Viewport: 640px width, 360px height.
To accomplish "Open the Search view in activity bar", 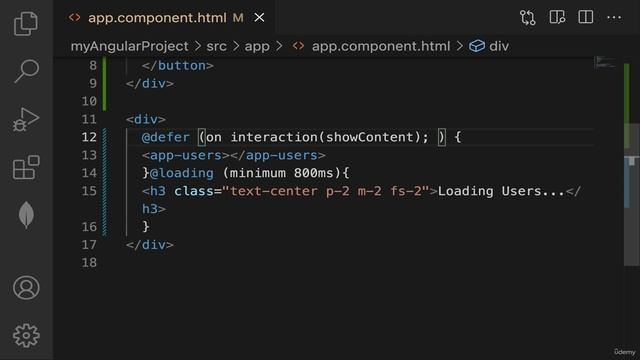I will point(26,71).
